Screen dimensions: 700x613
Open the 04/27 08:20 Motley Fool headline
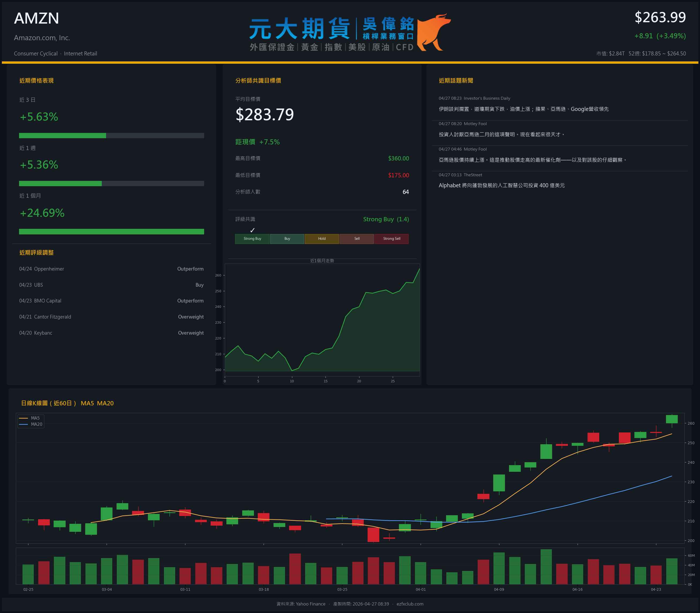click(x=502, y=134)
